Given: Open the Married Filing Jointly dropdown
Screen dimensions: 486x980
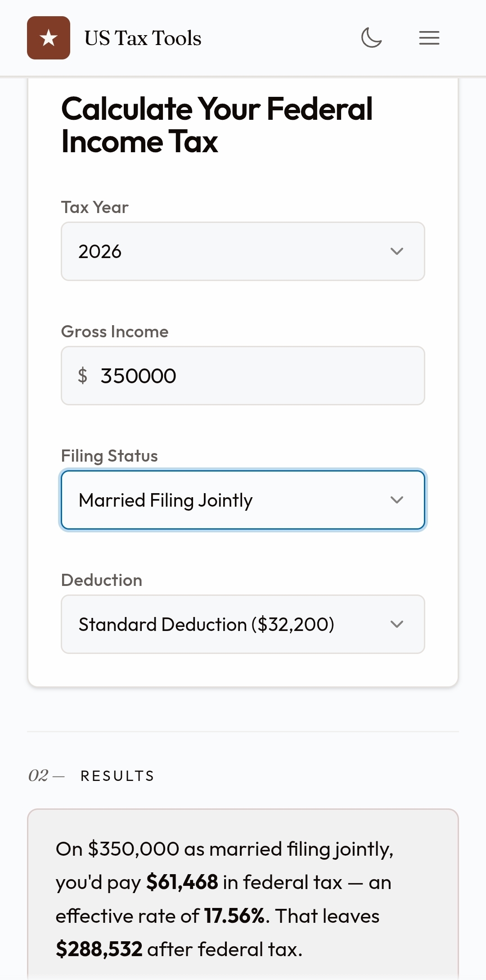Looking at the screenshot, I should 243,500.
